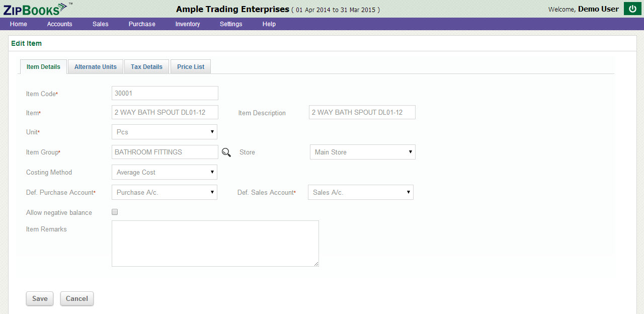Screen dimensions: 644x314
Task: Click the Item Group search magnifier icon
Action: click(x=226, y=152)
